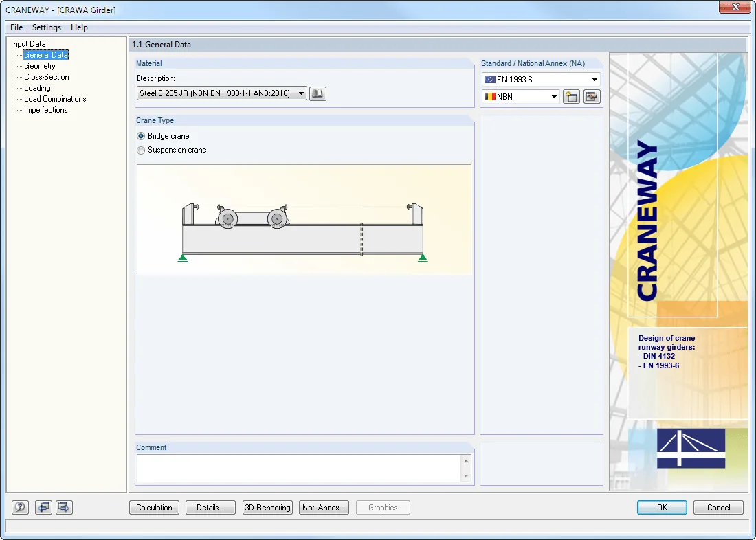
Task: Click the Dlubal bridge logo
Action: [x=691, y=448]
